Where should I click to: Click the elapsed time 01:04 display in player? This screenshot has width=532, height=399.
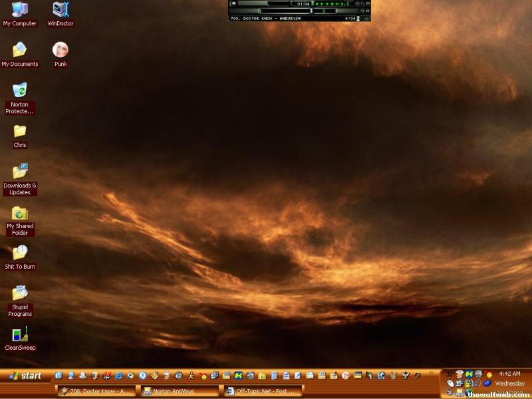click(x=303, y=4)
